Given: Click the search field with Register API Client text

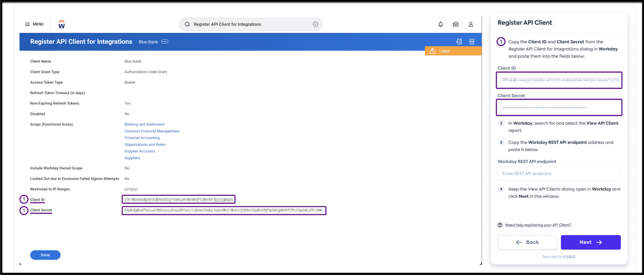Looking at the screenshot, I should pos(251,24).
